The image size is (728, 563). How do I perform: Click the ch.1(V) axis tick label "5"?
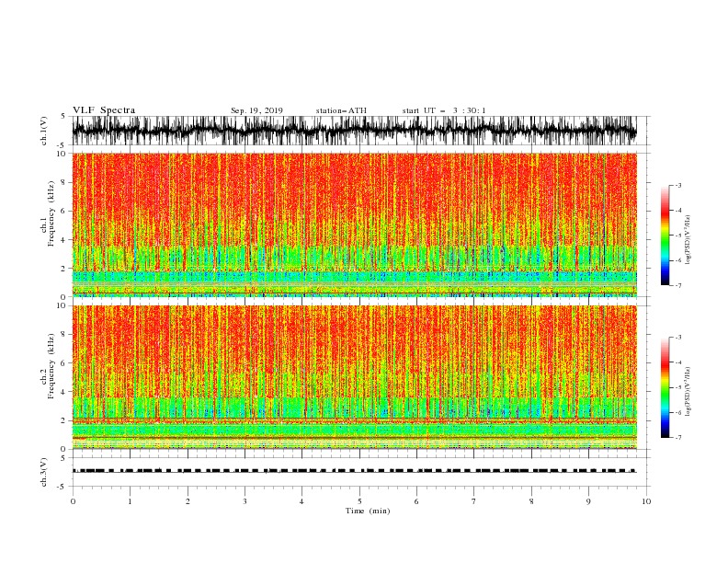(x=63, y=117)
